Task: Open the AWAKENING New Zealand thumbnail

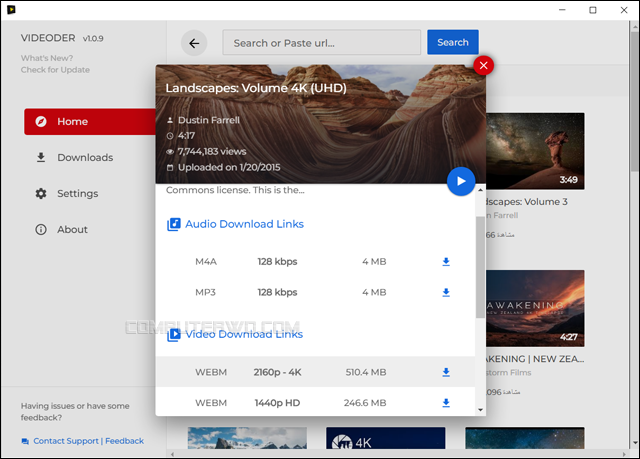Action: pyautogui.click(x=535, y=308)
